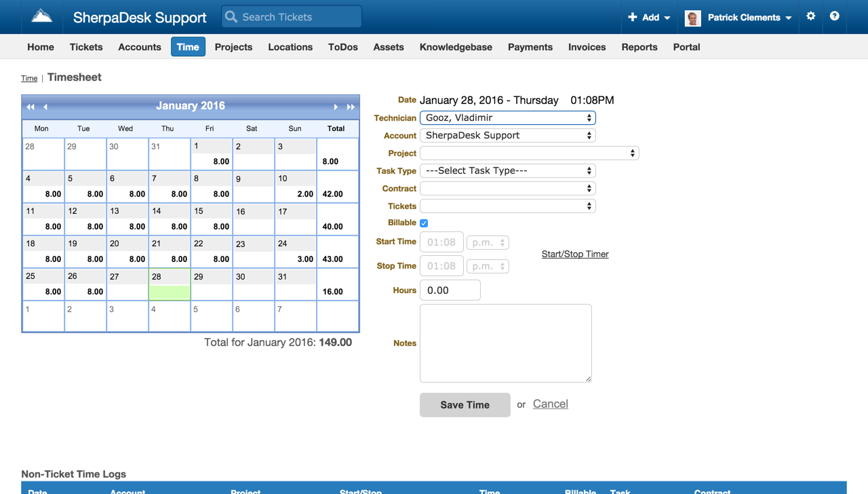Advance calendar to next month
Screen dimensions: 868x494
[336, 107]
